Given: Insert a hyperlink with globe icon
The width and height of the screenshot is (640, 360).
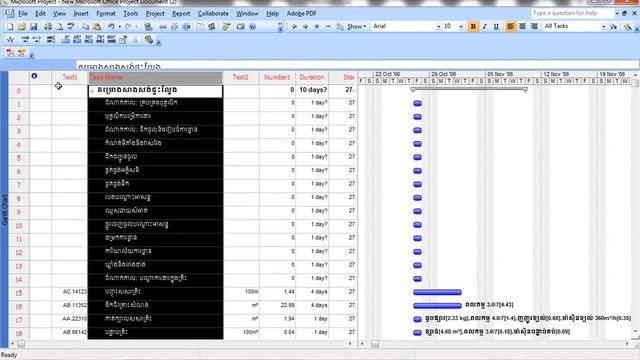Looking at the screenshot, I should pos(149,27).
